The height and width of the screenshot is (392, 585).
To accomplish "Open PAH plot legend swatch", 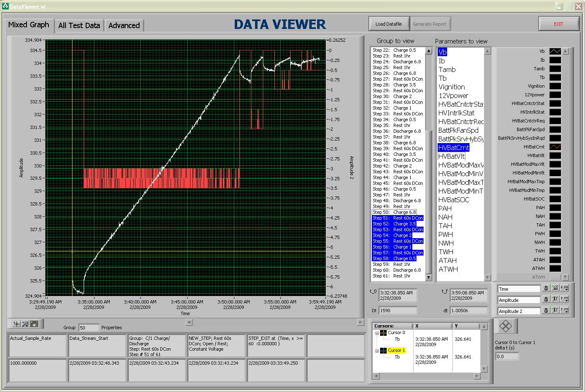I will click(x=555, y=208).
